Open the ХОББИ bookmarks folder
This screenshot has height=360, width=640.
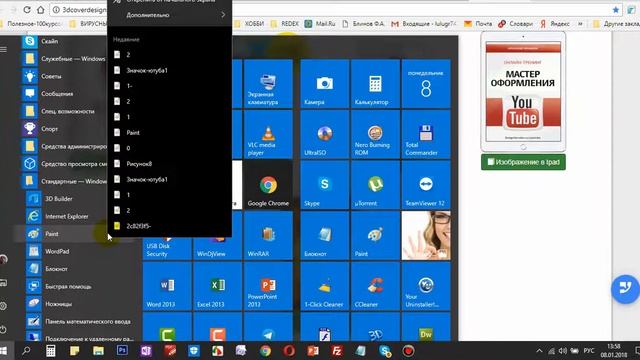click(250, 24)
